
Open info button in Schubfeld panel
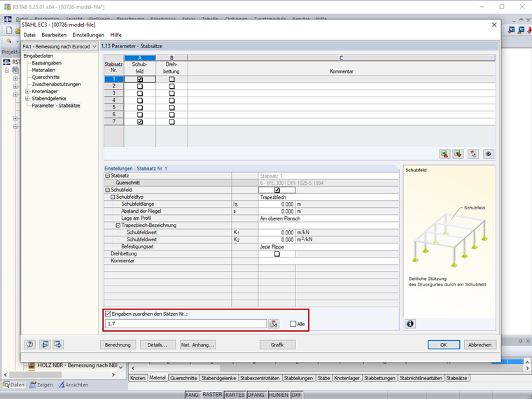(410, 323)
